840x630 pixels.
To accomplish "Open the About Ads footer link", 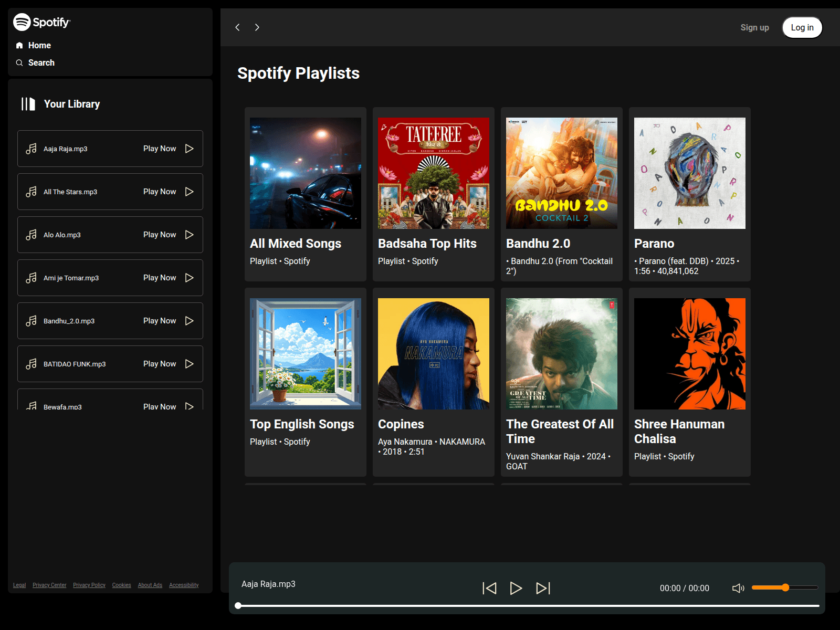I will point(150,585).
